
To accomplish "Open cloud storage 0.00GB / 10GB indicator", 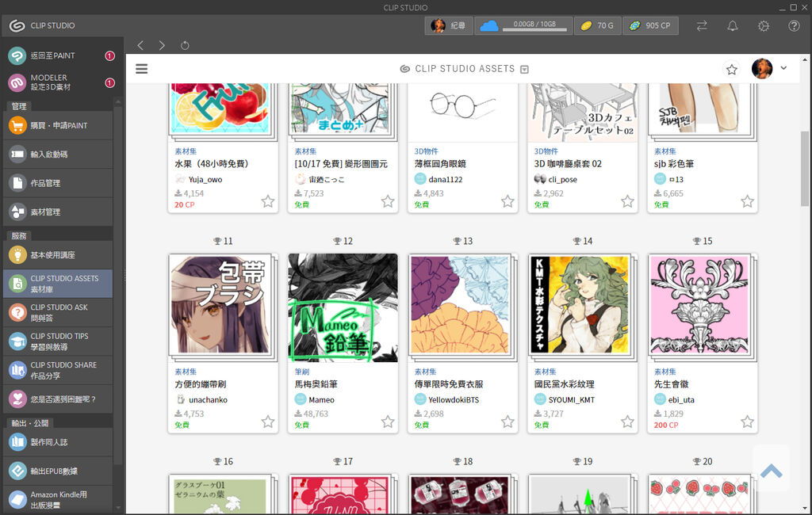I will 523,25.
